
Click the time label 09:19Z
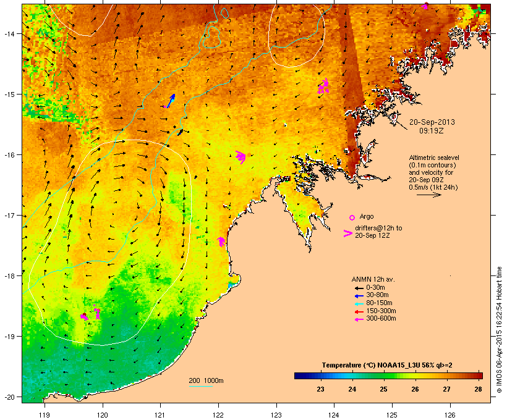coord(432,131)
